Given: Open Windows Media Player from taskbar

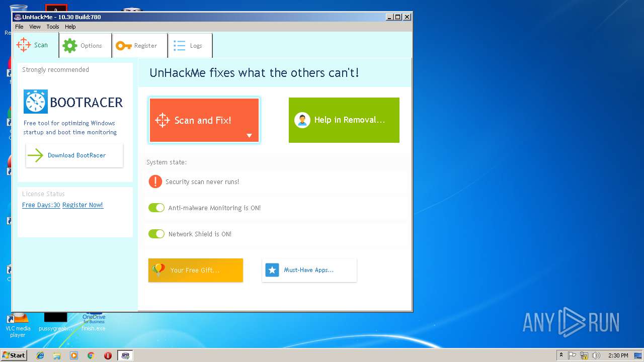Looking at the screenshot, I should click(74, 355).
